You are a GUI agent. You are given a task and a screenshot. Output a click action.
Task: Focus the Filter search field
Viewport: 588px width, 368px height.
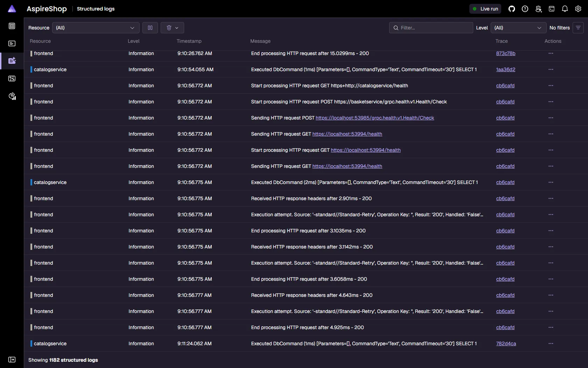click(x=431, y=28)
